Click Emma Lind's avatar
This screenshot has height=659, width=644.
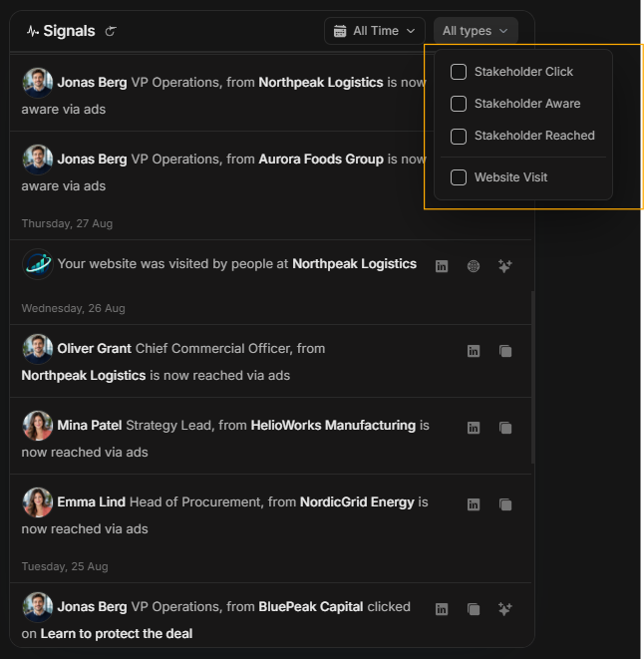click(38, 502)
